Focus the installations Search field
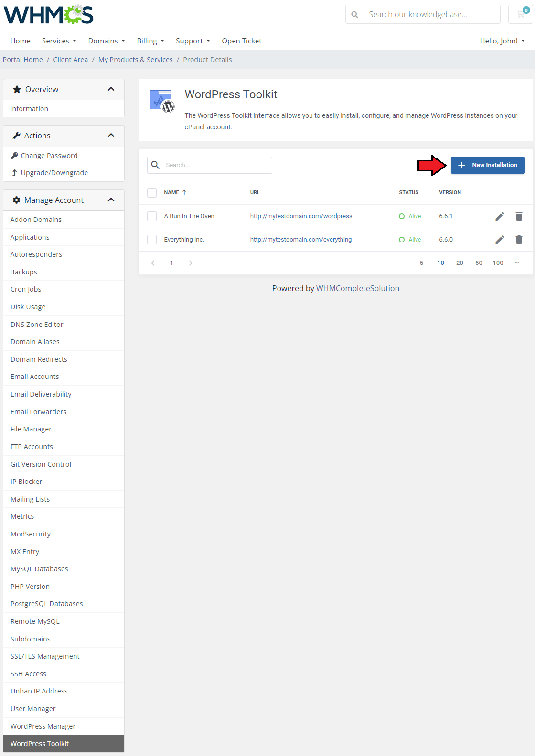This screenshot has height=756, width=535. (210, 165)
